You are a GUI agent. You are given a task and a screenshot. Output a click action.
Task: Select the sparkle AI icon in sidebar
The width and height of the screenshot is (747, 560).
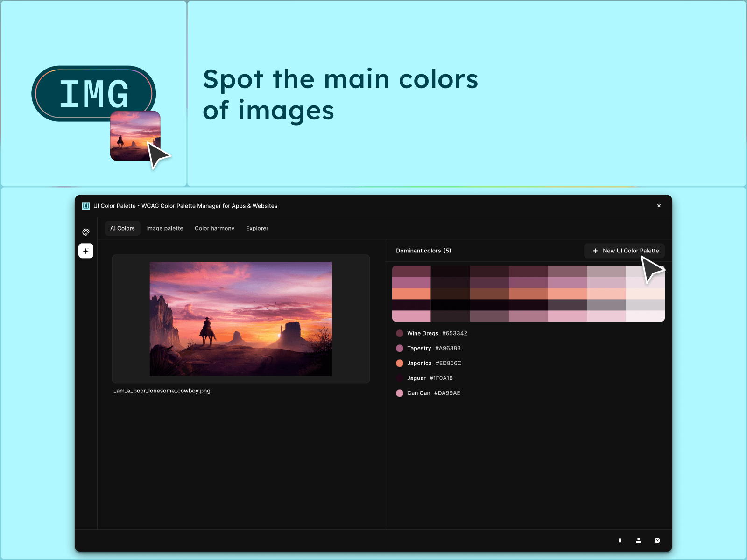pyautogui.click(x=86, y=251)
